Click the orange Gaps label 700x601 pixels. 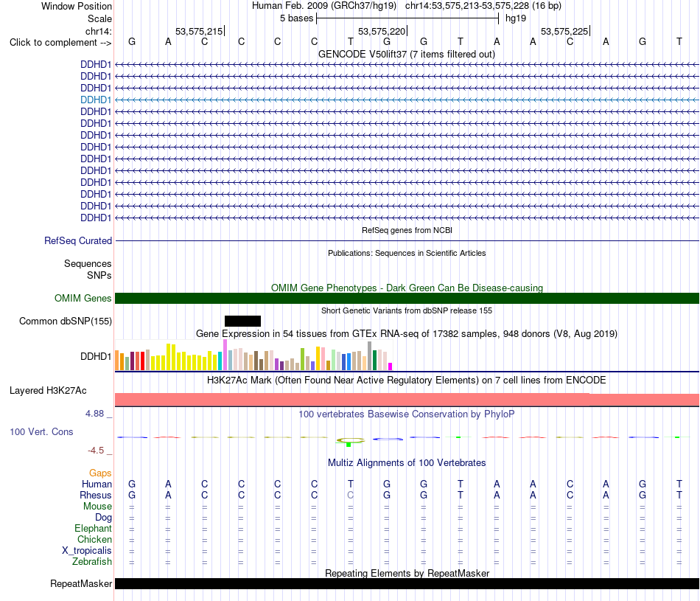pyautogui.click(x=100, y=473)
